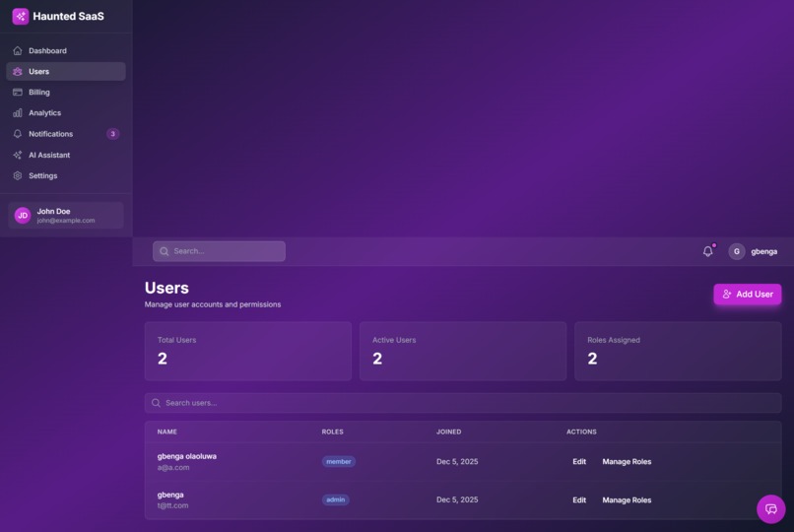
Task: Click the Manage user accounts and permissions subtitle
Action: tap(213, 304)
